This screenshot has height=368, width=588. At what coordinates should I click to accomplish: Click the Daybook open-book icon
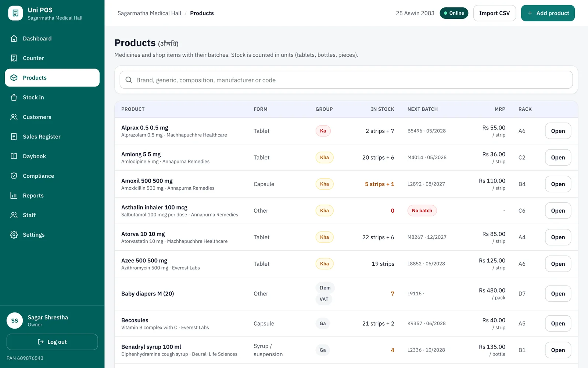pyautogui.click(x=14, y=156)
